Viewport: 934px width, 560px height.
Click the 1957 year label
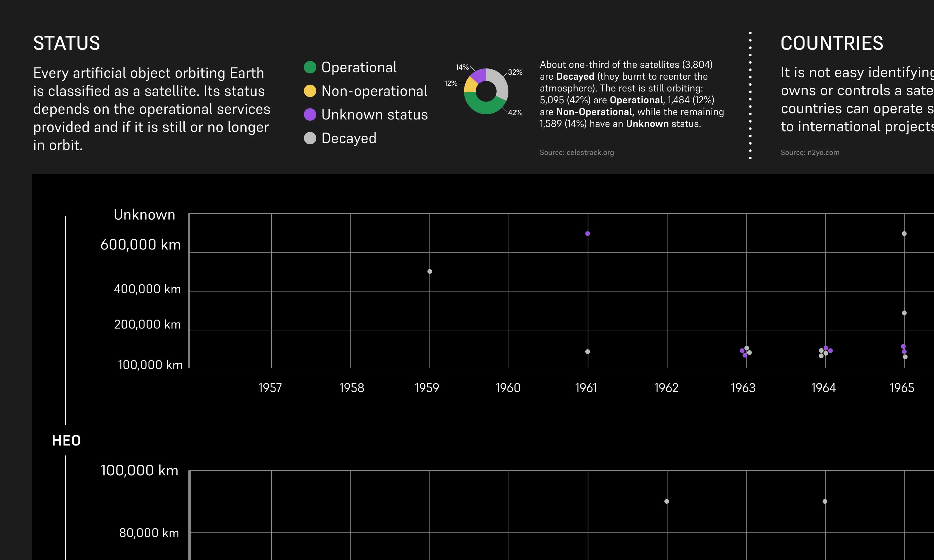coord(270,388)
